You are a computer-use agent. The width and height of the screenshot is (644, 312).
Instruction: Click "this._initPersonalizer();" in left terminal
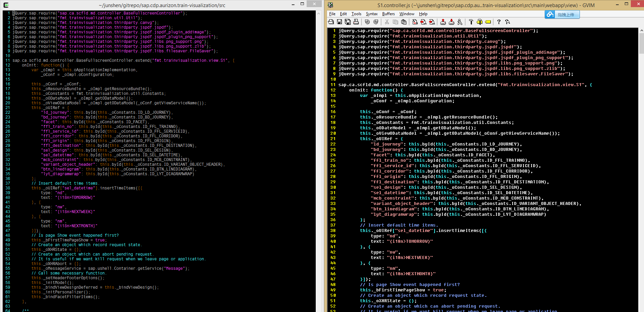pyautogui.click(x=61, y=292)
